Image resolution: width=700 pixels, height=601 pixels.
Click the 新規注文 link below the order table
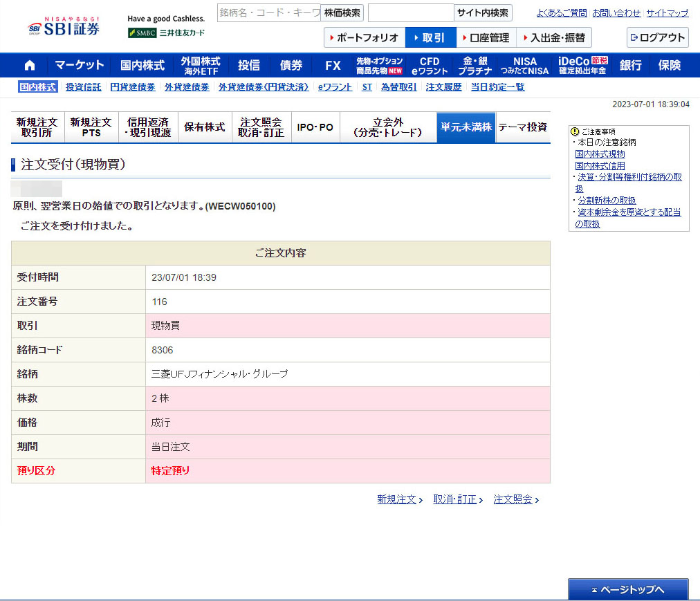pos(396,499)
